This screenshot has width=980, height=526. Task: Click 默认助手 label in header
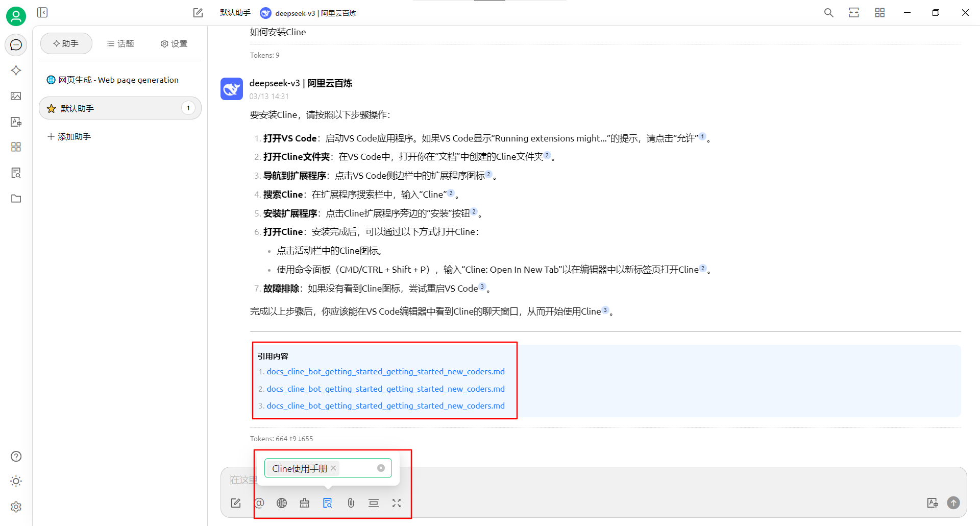(235, 13)
